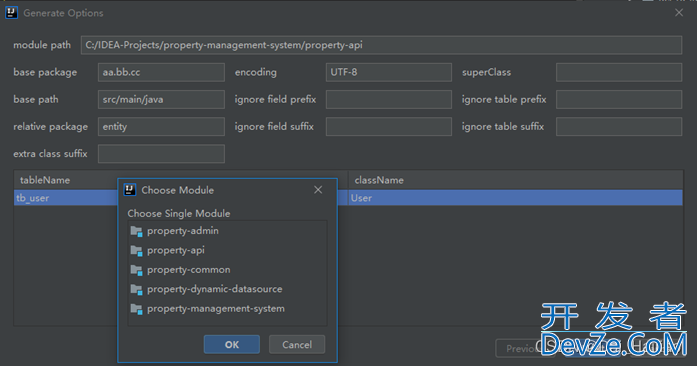Confirm module choice with OK
Viewport: 697px width, 366px height.
(x=232, y=345)
